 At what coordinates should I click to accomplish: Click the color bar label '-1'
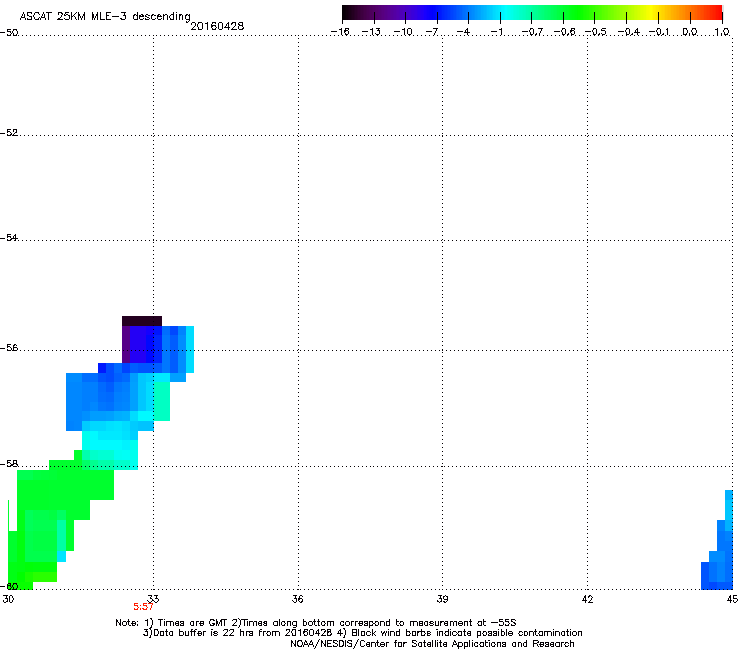pyautogui.click(x=496, y=32)
